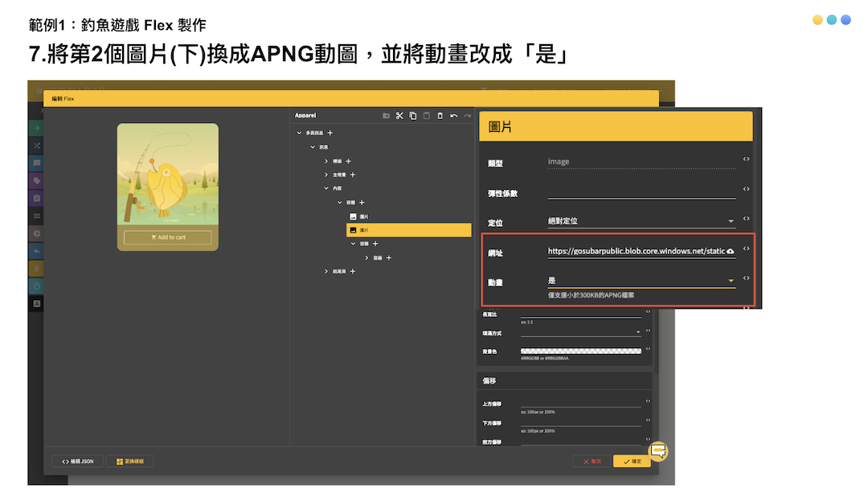
Task: Click the blue chat message icon in background sidebar
Action: [x=36, y=162]
